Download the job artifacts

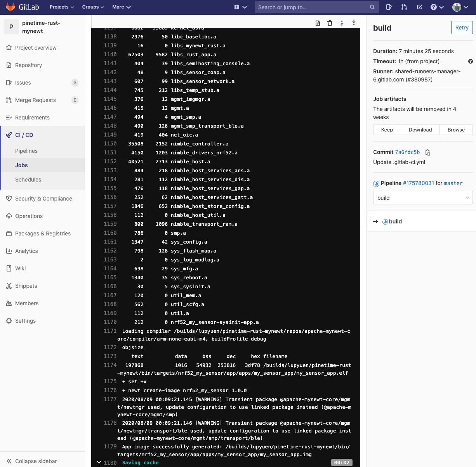click(x=420, y=130)
